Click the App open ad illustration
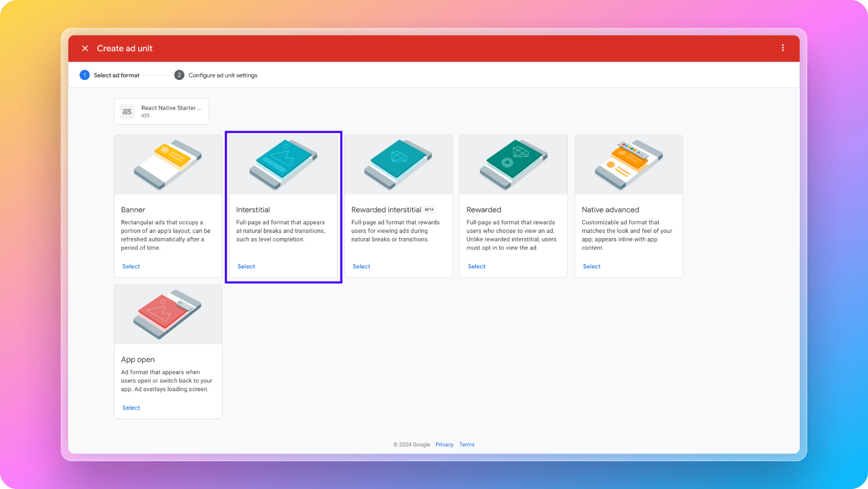Screen dimensions: 868x489 point(168,314)
